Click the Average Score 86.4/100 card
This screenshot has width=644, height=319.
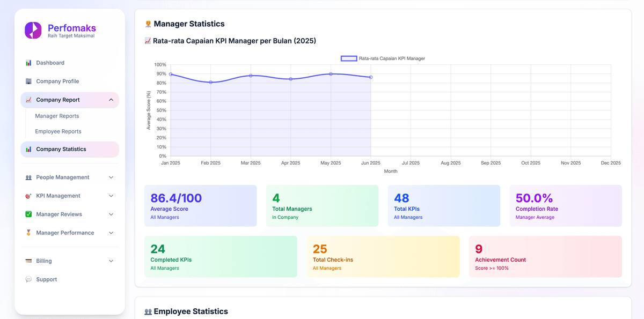(x=200, y=206)
